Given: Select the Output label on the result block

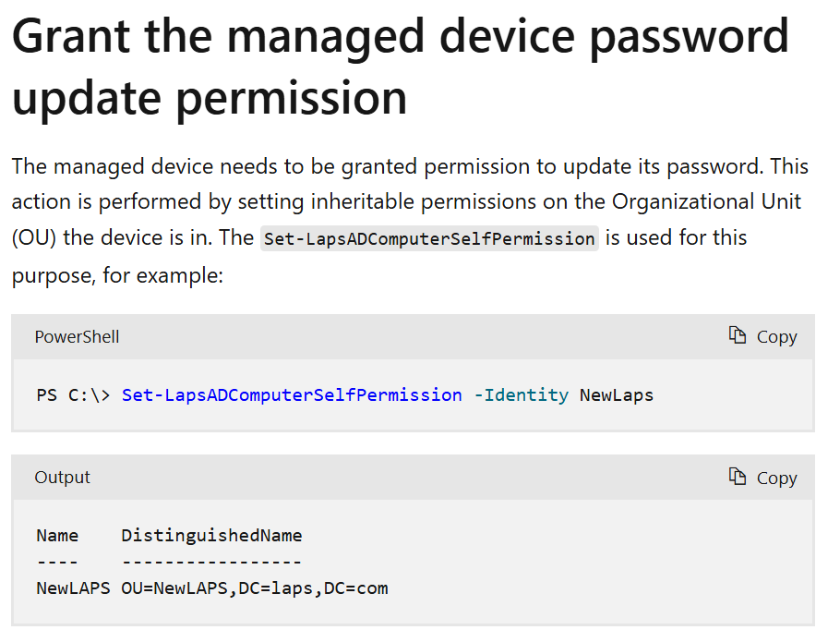Looking at the screenshot, I should (x=62, y=478).
